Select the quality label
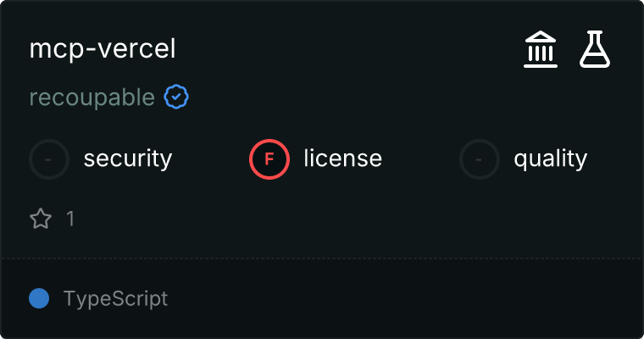 pyautogui.click(x=550, y=158)
